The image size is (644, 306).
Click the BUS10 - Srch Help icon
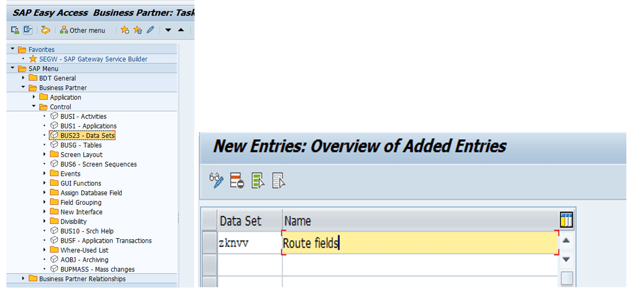pyautogui.click(x=54, y=231)
